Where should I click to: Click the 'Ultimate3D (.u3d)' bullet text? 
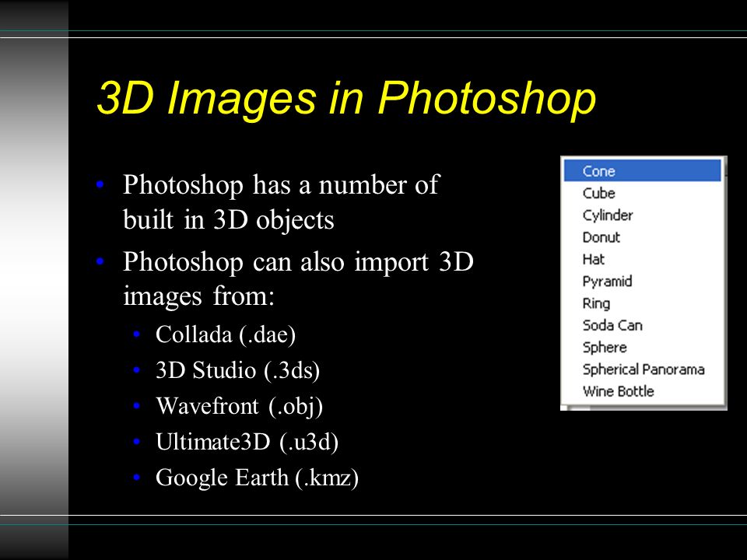tap(247, 442)
